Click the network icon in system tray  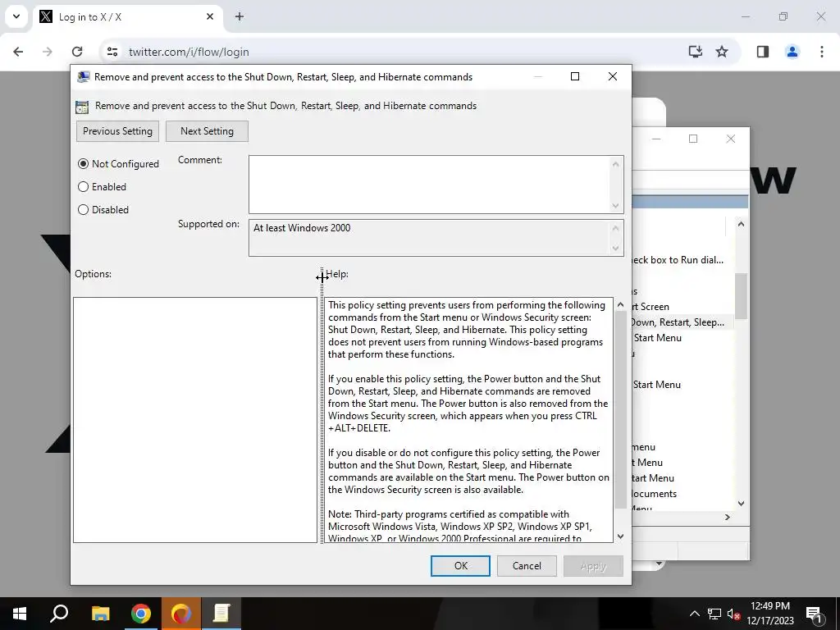coord(714,614)
